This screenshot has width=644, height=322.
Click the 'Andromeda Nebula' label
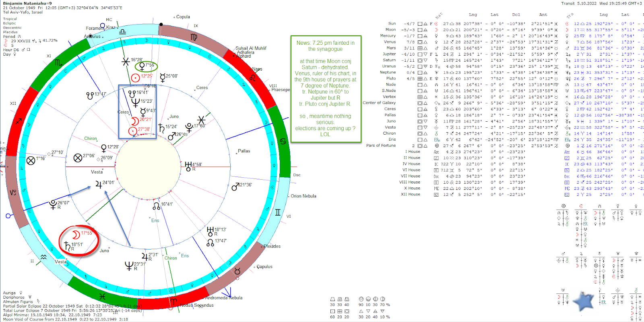(224, 298)
